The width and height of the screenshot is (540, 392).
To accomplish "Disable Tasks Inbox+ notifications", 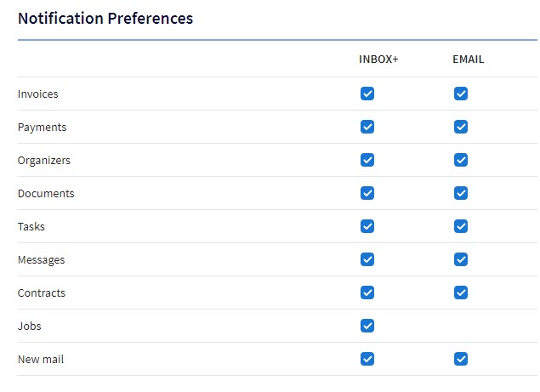I will pos(367,226).
